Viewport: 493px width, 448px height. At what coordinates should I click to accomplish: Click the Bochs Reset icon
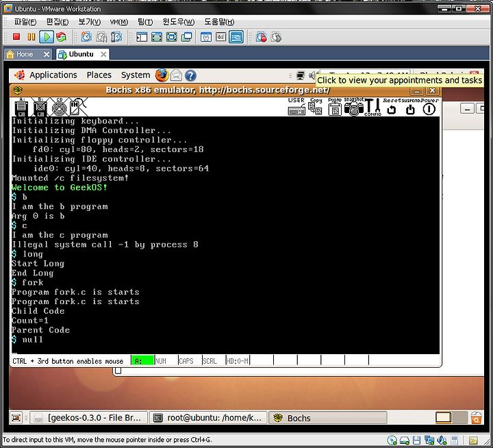click(392, 107)
